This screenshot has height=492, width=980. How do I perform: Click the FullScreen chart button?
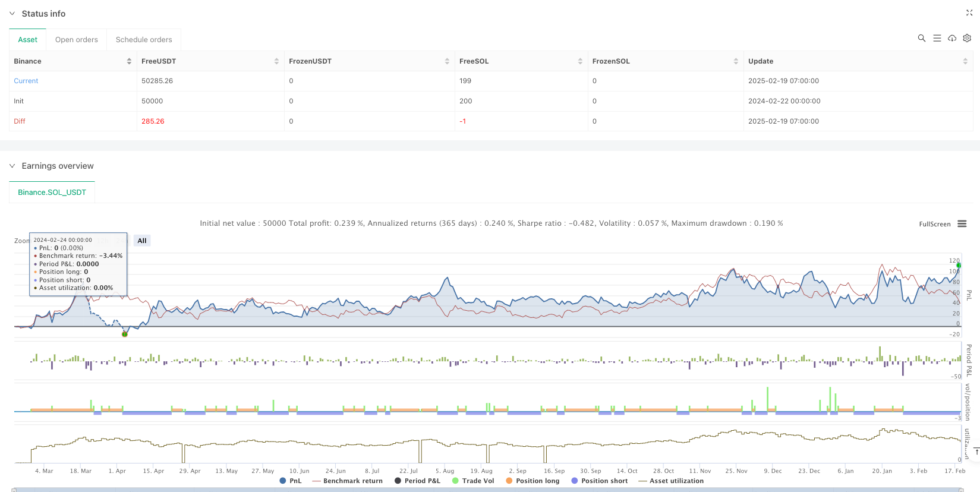pos(934,224)
